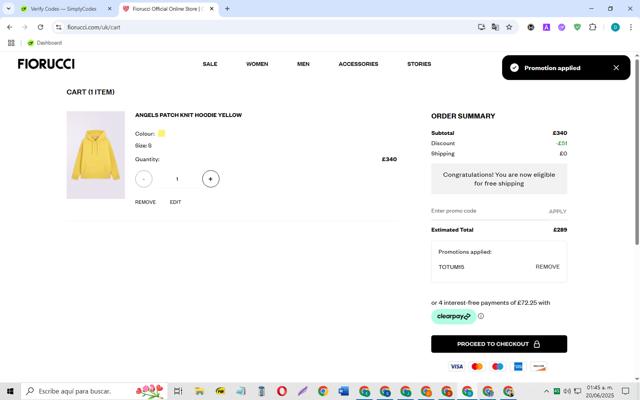This screenshot has width=640, height=400.
Task: Open Task View on the taskbar
Action: 178,391
